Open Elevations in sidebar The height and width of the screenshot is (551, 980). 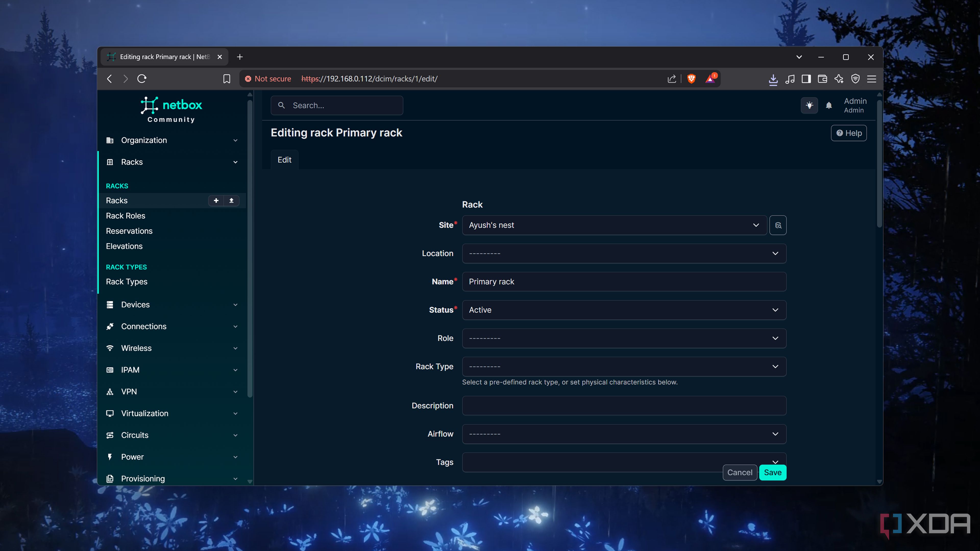click(x=124, y=246)
